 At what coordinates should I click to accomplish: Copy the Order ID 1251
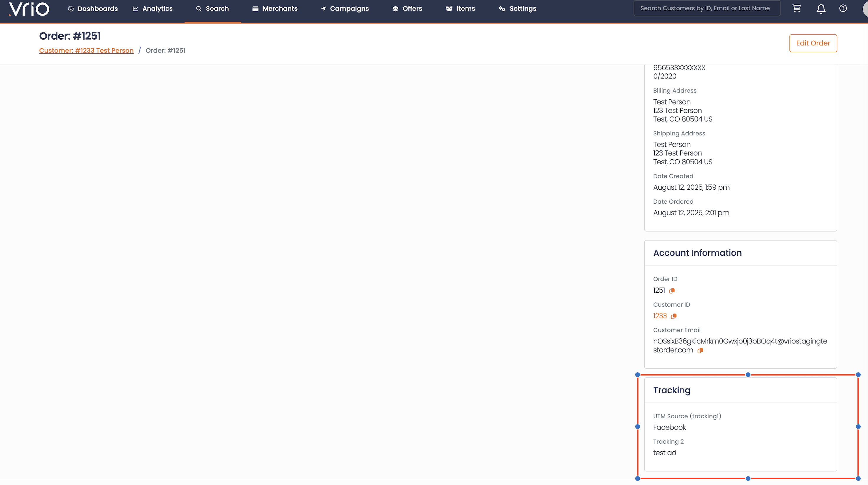coord(672,290)
